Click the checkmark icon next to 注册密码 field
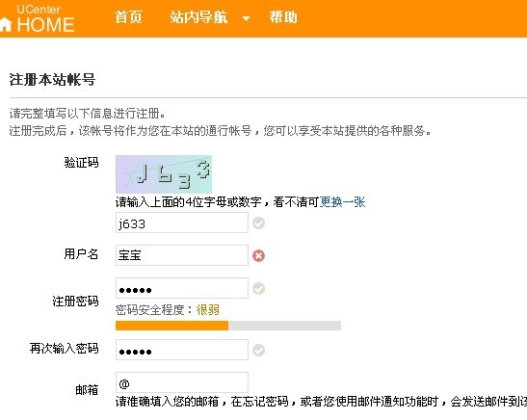The height and width of the screenshot is (420, 527). click(258, 288)
